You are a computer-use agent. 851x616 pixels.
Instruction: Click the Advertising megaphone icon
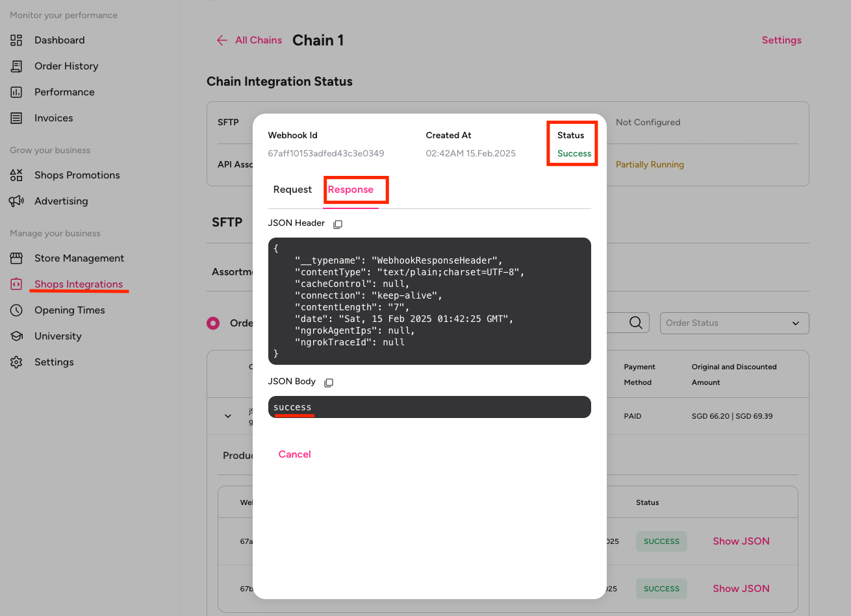coord(16,201)
